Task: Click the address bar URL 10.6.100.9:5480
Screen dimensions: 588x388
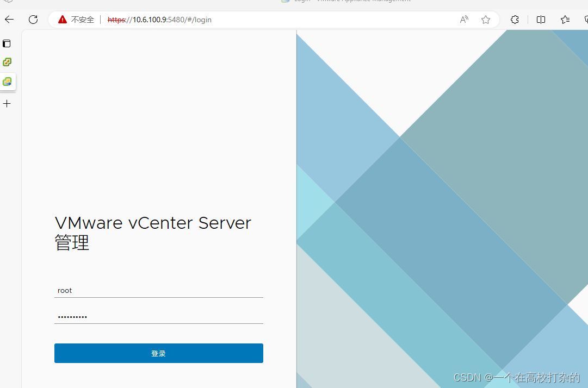Action: pyautogui.click(x=159, y=20)
